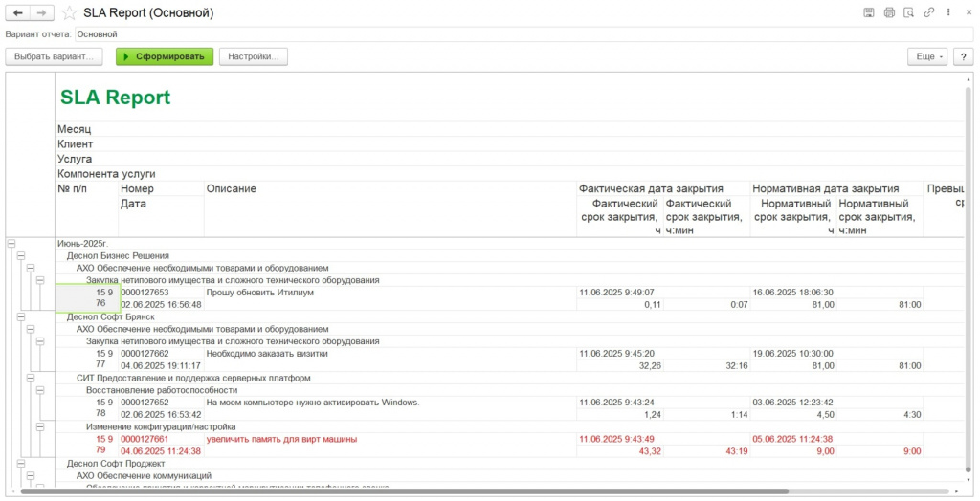The image size is (980, 501).
Task: Get a link with the chain icon
Action: click(x=928, y=12)
